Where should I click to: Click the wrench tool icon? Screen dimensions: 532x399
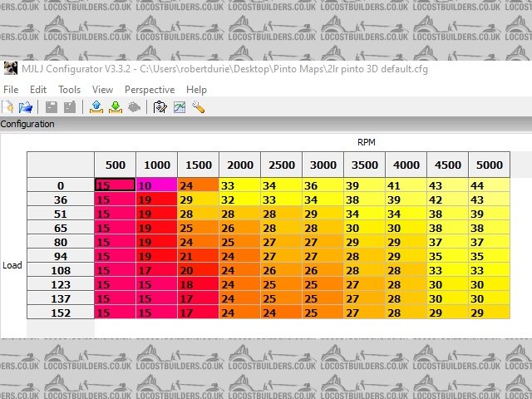(198, 107)
